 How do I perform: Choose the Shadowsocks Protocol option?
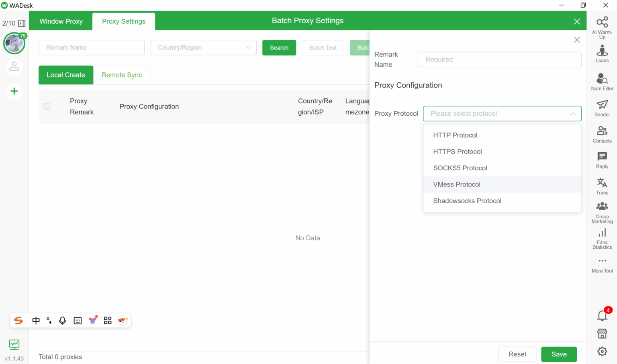click(x=467, y=201)
